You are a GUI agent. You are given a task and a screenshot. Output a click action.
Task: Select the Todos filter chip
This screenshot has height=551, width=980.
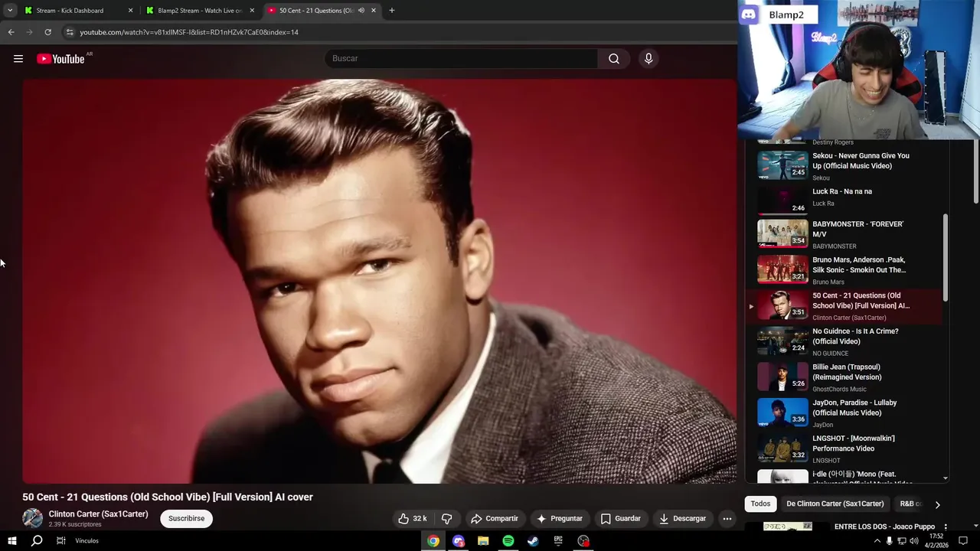tap(760, 504)
